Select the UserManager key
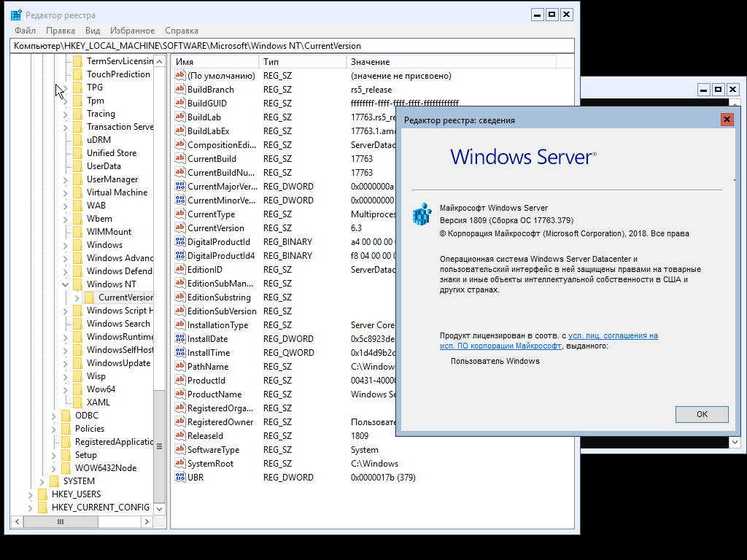The image size is (747, 560). pos(112,179)
